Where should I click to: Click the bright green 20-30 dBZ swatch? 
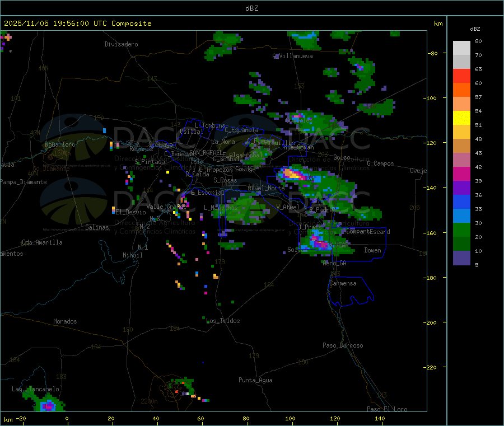[461, 230]
